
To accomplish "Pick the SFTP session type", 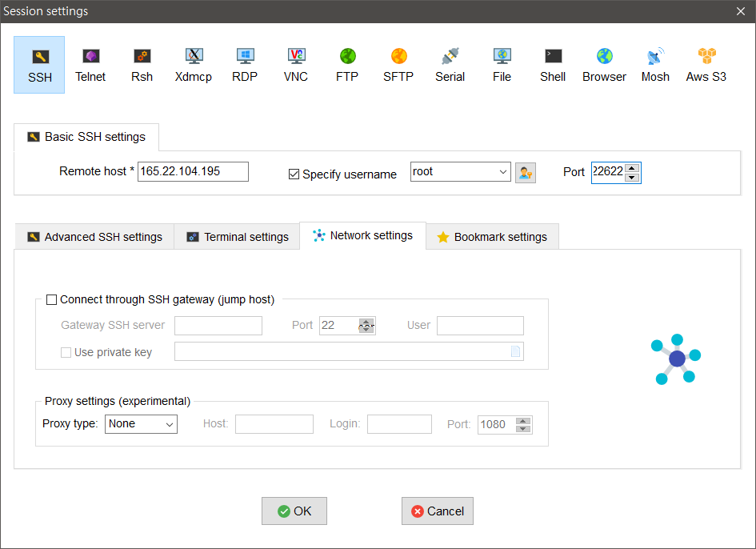I will [398, 65].
